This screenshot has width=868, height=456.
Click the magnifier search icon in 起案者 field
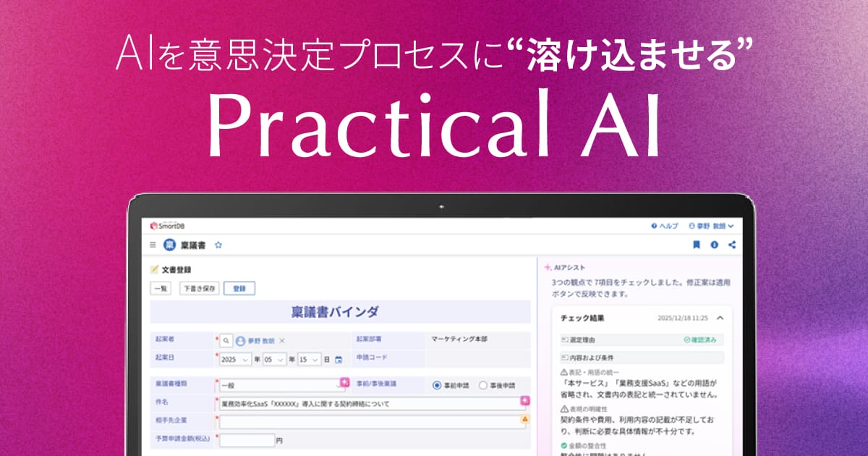click(x=225, y=338)
